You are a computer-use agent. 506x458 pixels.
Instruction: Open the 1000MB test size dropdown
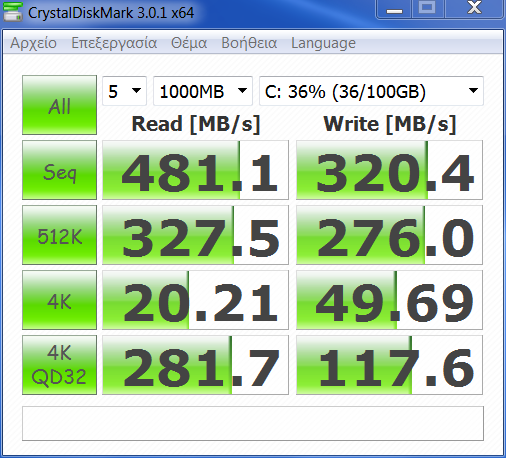(x=203, y=91)
